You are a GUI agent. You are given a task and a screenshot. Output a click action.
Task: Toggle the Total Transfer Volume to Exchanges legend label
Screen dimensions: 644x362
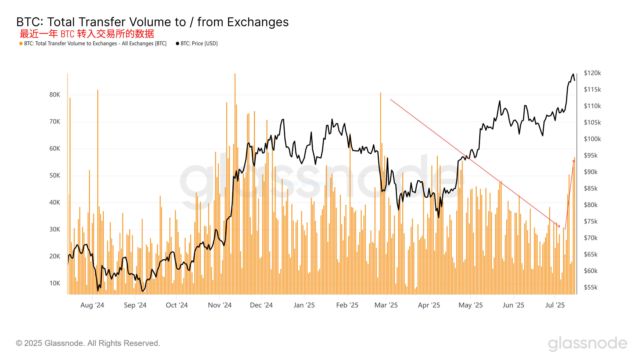click(x=95, y=44)
